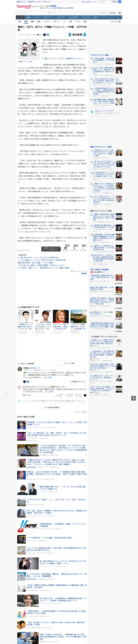Click X icon under expert comment
The image size is (138, 644).
(x=24, y=382)
